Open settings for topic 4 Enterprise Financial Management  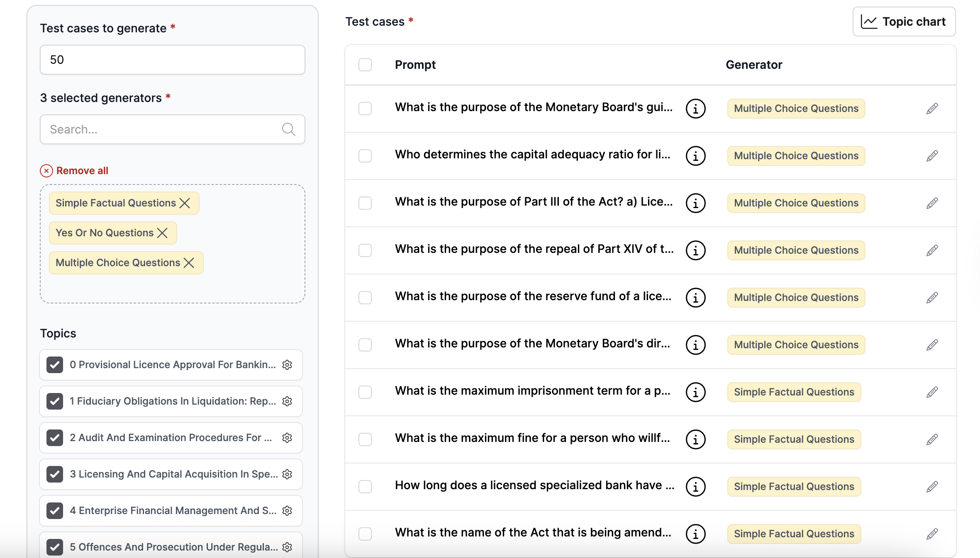pyautogui.click(x=287, y=510)
